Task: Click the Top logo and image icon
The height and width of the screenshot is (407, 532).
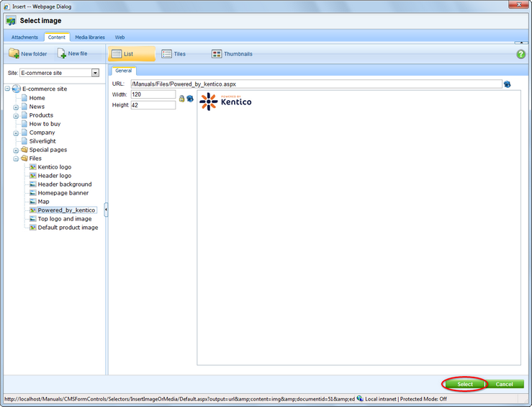Action: [x=32, y=219]
